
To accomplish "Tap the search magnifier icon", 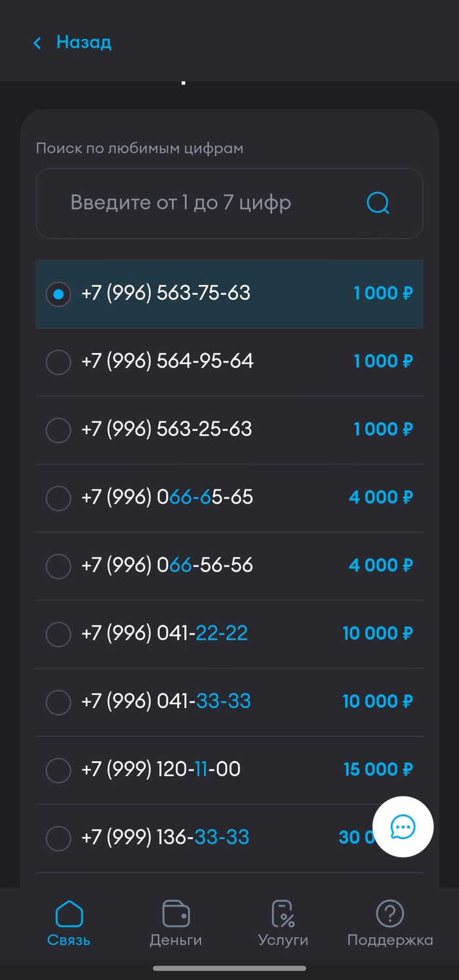I will (x=378, y=203).
